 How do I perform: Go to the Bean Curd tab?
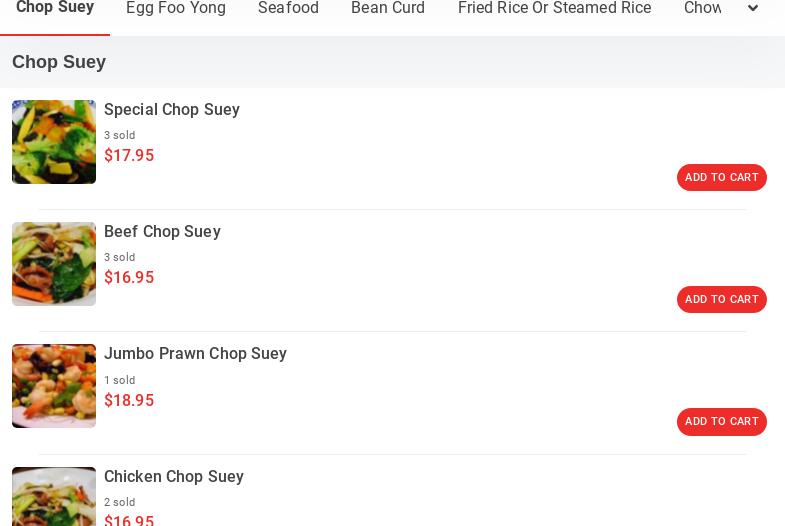pos(388,9)
